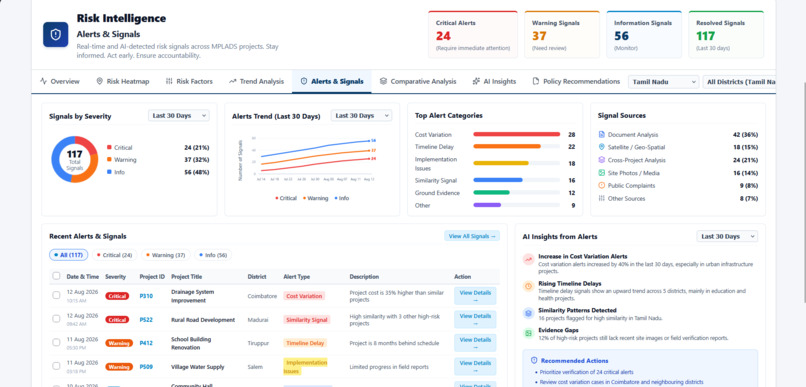Click View Details for Rural Road Development
Image resolution: width=806 pixels, height=387 pixels.
475,320
